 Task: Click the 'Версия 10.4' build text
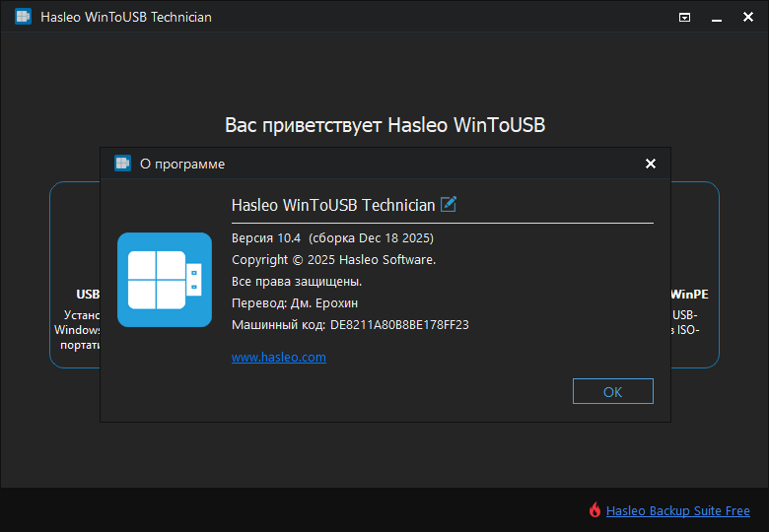click(x=332, y=237)
